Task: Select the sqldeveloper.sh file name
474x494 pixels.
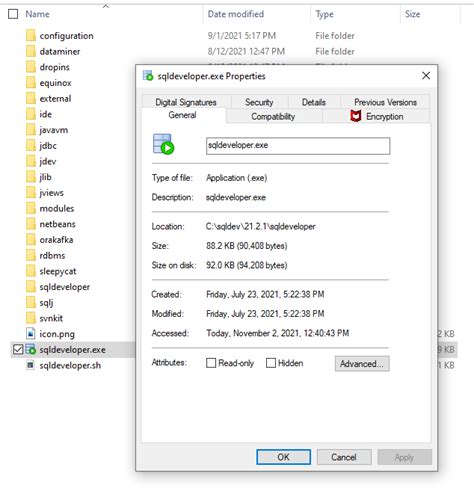Action: (x=70, y=365)
